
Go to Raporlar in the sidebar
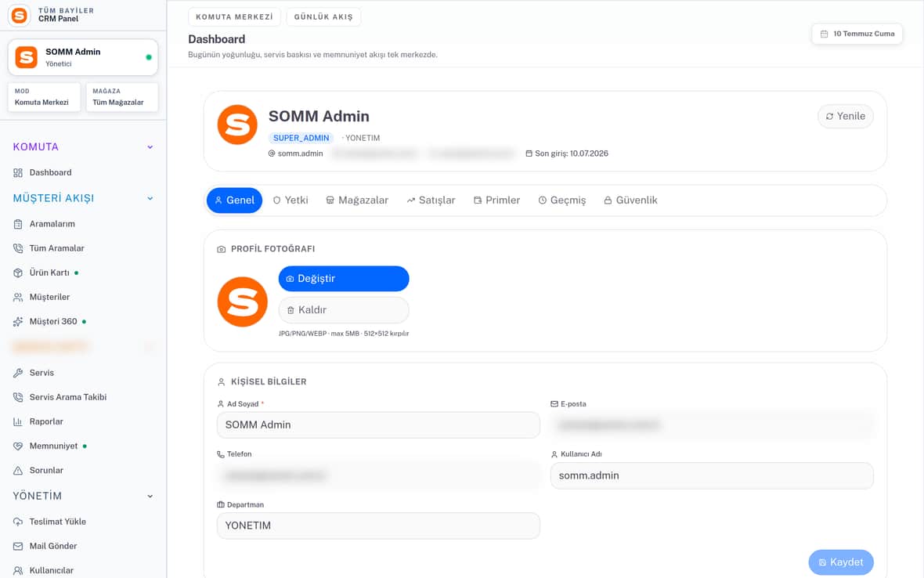point(82,422)
